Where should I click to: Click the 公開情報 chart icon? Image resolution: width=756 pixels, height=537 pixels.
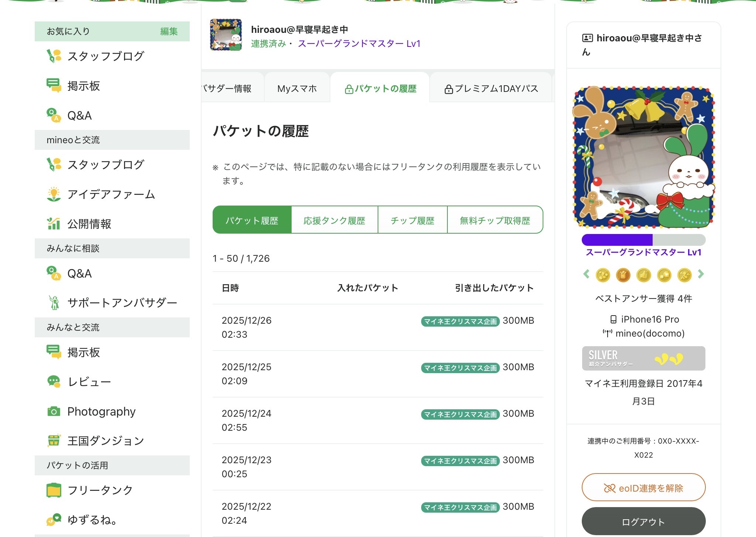point(54,224)
